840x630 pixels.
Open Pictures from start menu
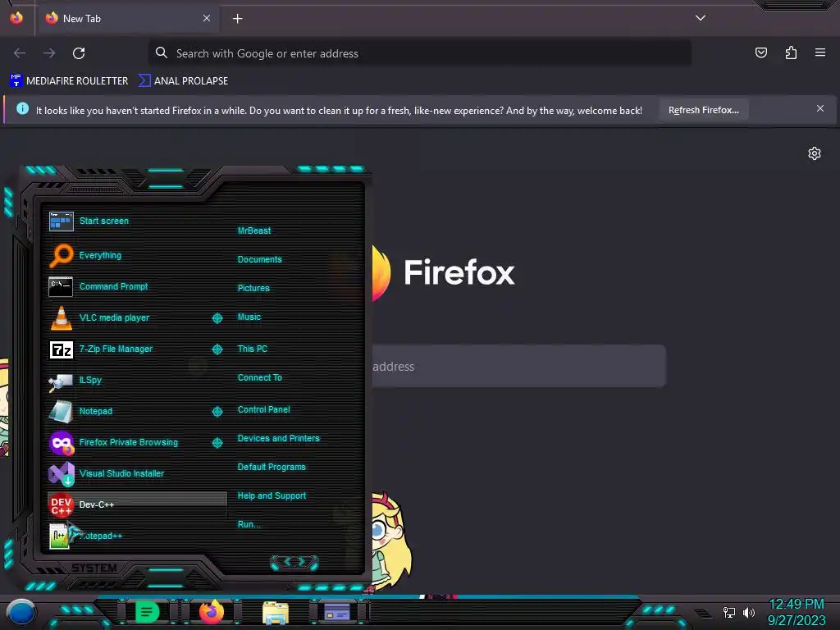pos(253,288)
